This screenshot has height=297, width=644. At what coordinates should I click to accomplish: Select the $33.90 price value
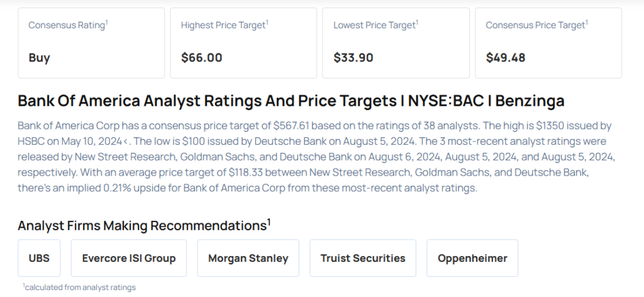pyautogui.click(x=353, y=58)
